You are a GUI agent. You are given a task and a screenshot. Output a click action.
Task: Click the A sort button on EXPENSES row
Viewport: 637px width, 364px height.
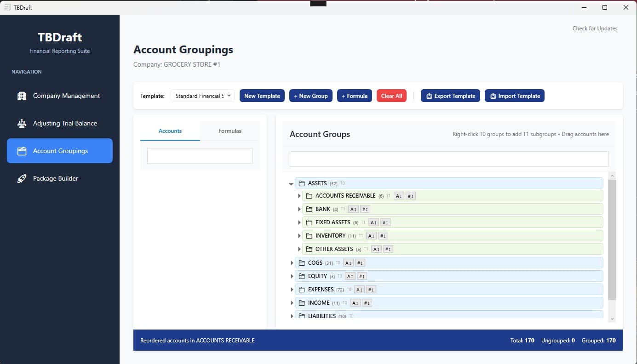[360, 290]
